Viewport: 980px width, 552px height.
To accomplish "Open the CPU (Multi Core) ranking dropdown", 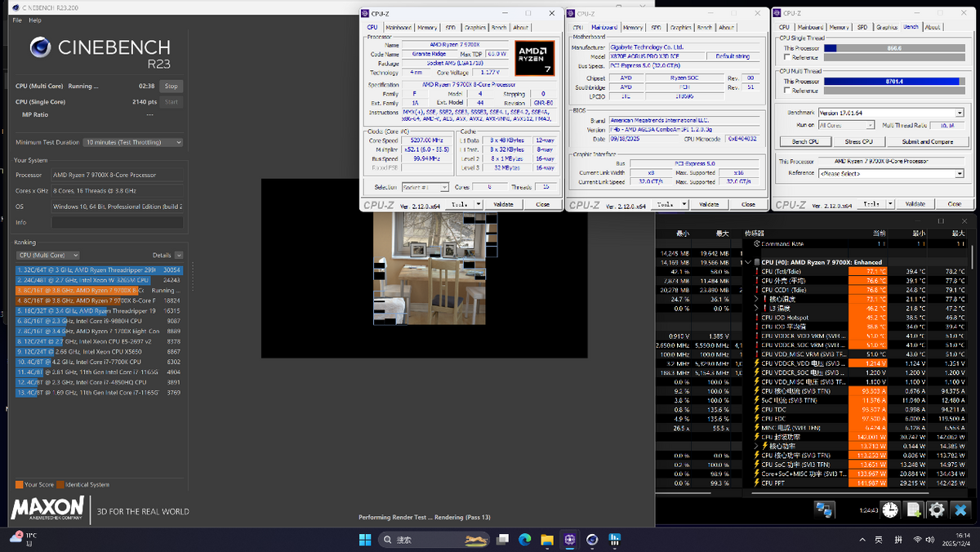I will (47, 256).
